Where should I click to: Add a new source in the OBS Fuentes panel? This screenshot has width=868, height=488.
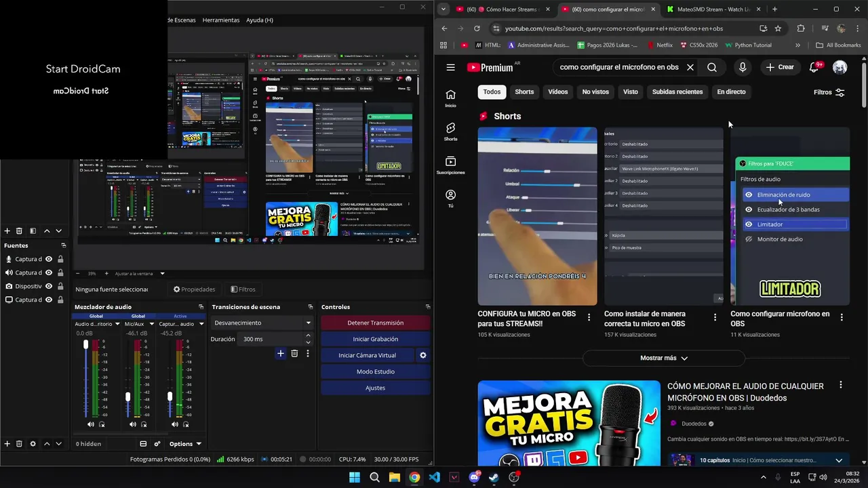(7, 444)
